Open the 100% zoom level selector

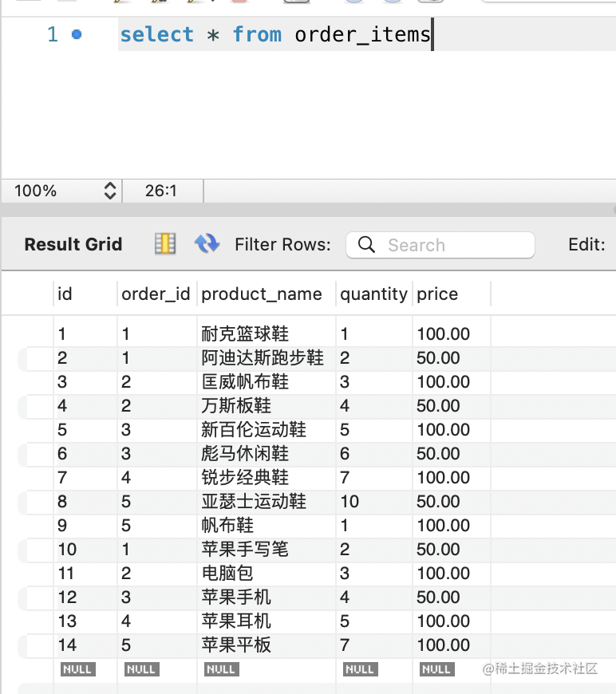pyautogui.click(x=110, y=191)
